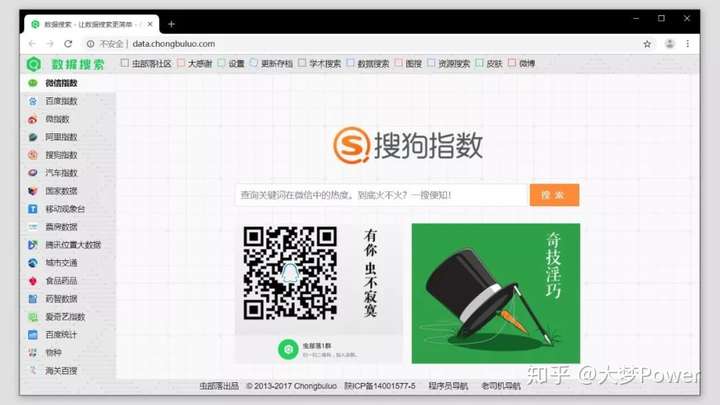720x405 pixels.
Task: Select the 城市交通 sidebar icon
Action: [x=33, y=263]
